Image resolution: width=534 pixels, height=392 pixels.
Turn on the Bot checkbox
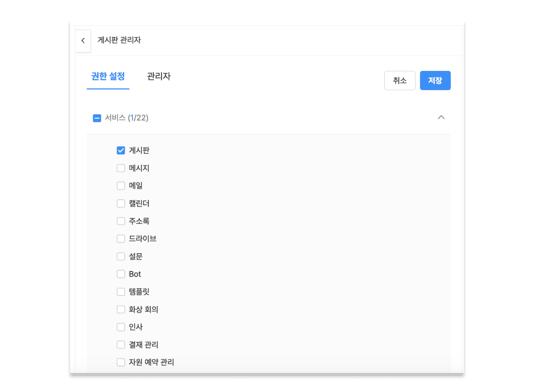(x=121, y=274)
